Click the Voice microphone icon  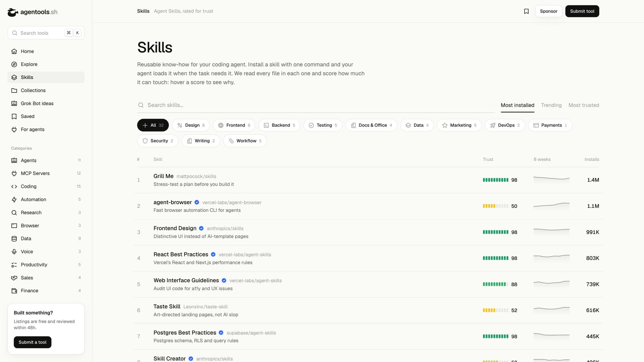tap(14, 252)
